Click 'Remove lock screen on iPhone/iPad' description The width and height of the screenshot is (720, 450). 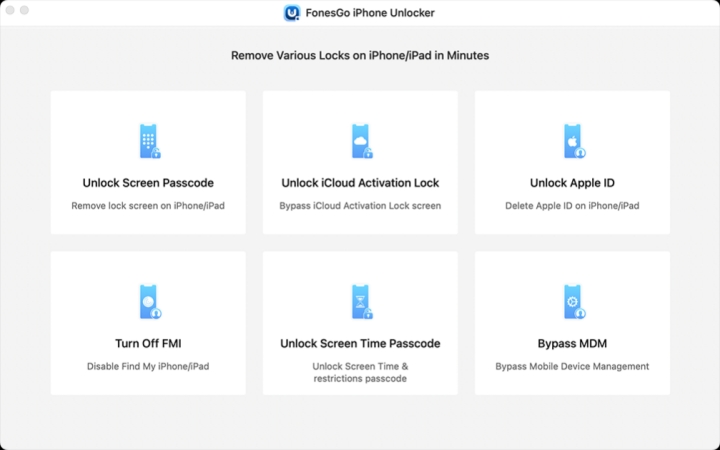[x=148, y=206]
